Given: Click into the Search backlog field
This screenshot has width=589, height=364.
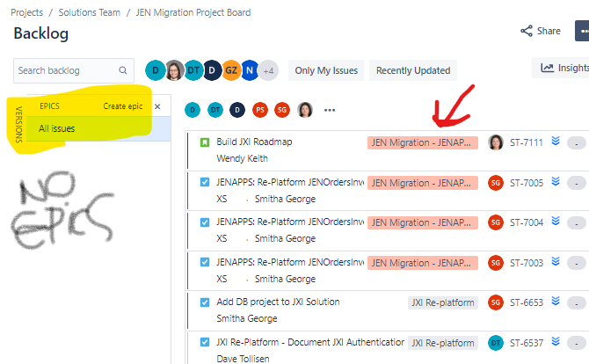Looking at the screenshot, I should (x=74, y=70).
